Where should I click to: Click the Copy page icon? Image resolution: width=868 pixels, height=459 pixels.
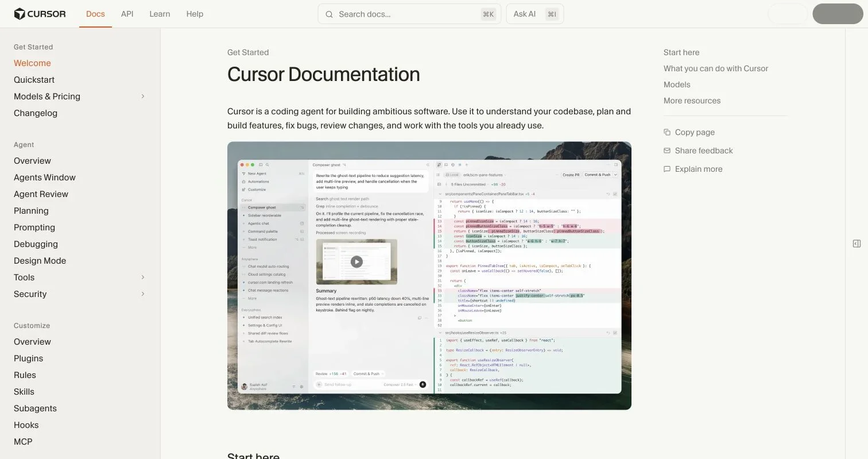coord(667,132)
